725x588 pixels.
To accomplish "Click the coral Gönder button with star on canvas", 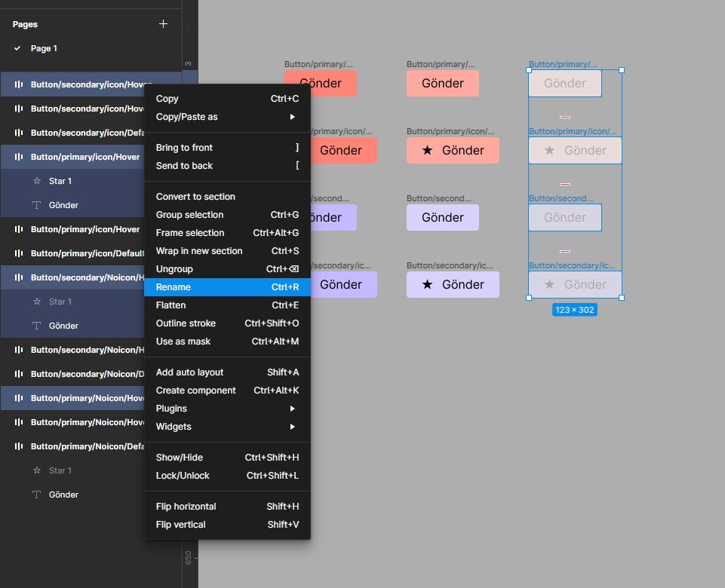I will [x=453, y=151].
